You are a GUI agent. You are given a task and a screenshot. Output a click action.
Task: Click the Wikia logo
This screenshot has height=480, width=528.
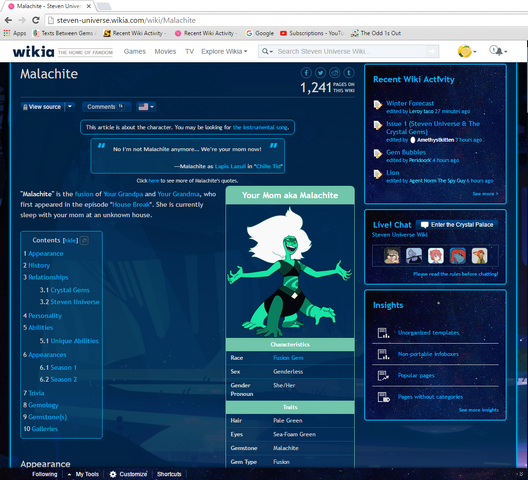[x=33, y=52]
